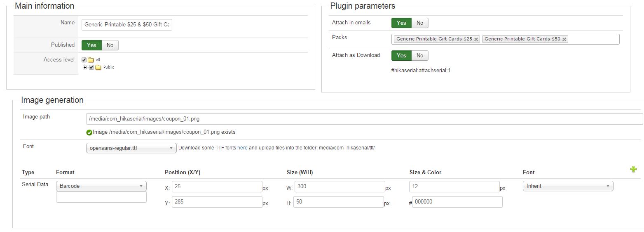
Task: Click the hex color 000000 field
Action: click(x=457, y=202)
